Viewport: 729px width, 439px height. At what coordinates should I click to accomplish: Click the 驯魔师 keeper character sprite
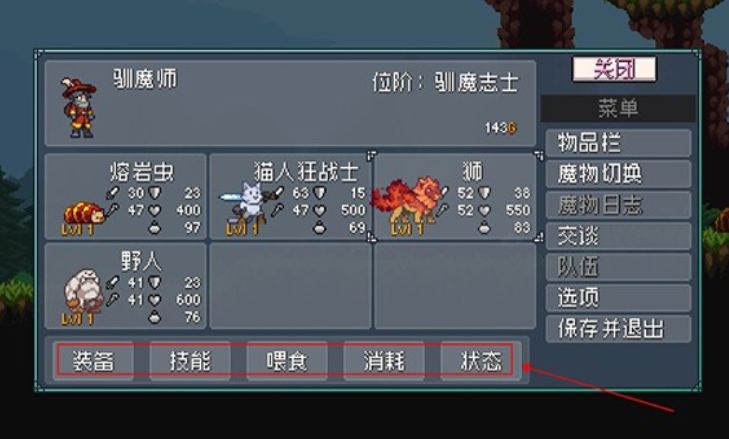(78, 107)
